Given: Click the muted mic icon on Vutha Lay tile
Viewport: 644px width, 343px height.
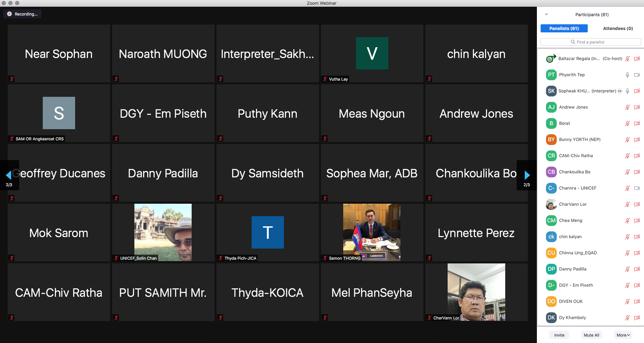Looking at the screenshot, I should (x=325, y=79).
